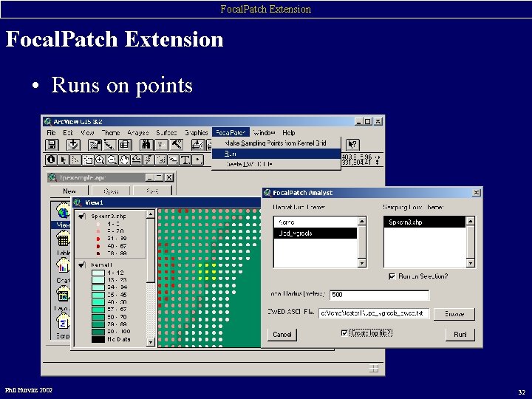
Task: Click the CWED ASCII file path field
Action: (x=374, y=313)
